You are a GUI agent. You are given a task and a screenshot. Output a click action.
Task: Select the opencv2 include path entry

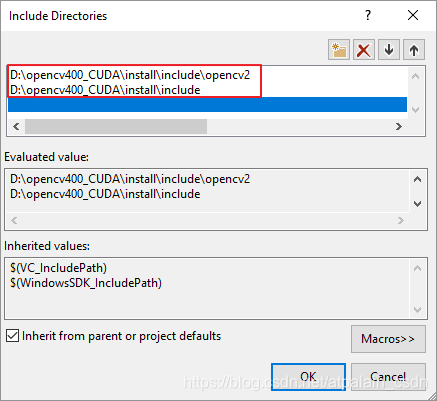(130, 75)
